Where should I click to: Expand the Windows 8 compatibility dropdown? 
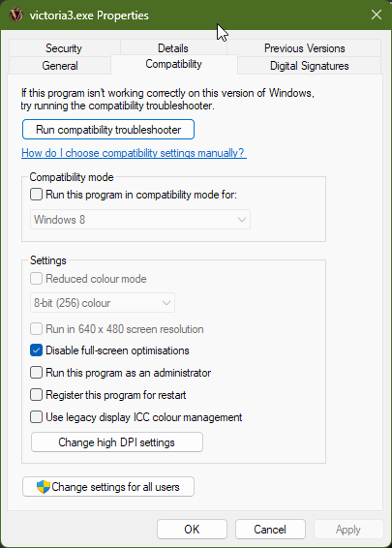coord(140,220)
